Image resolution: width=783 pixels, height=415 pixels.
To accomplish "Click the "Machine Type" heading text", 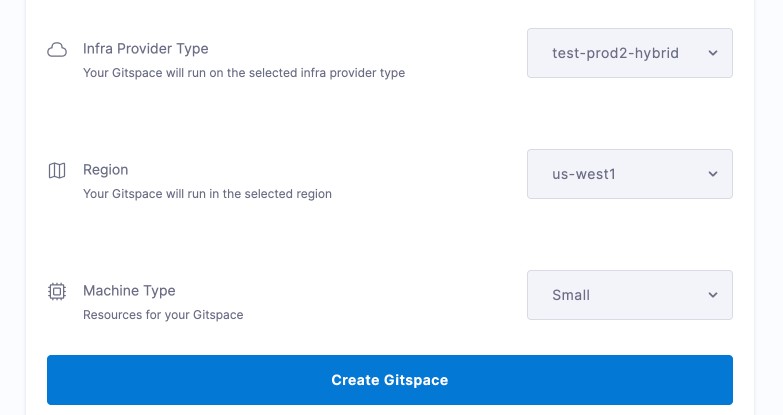I will coord(129,291).
